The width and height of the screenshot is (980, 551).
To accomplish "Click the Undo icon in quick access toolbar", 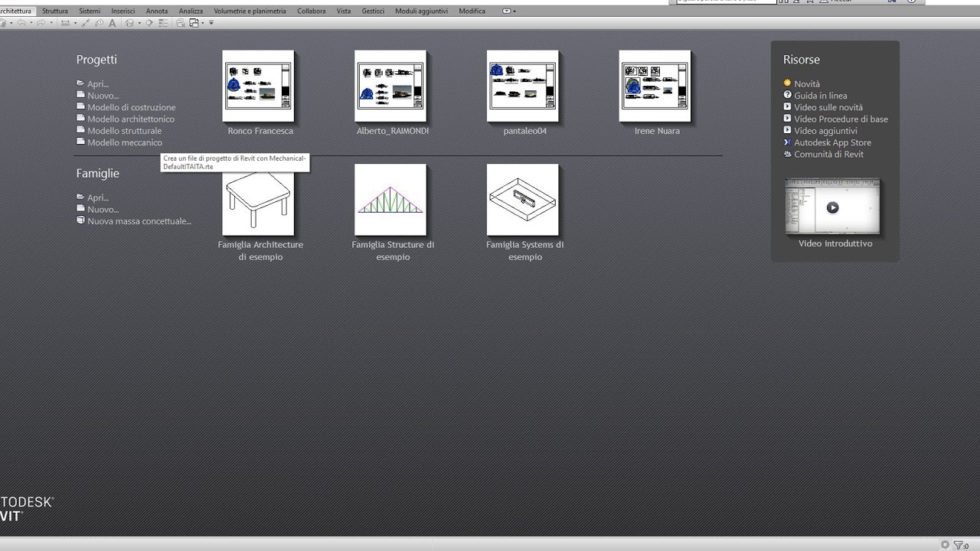I will click(21, 23).
